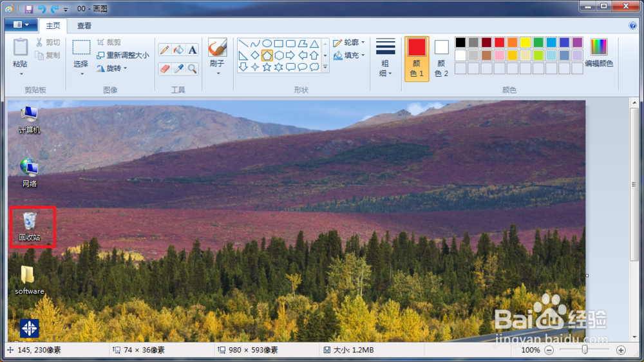The width and height of the screenshot is (644, 362).
Task: Pick the purple color swatch
Action: click(578, 43)
